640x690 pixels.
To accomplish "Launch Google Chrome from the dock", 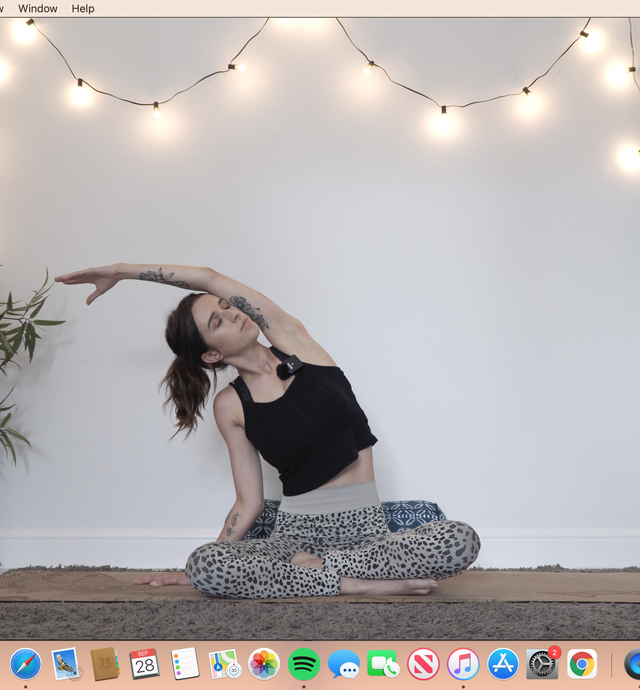I will click(582, 664).
